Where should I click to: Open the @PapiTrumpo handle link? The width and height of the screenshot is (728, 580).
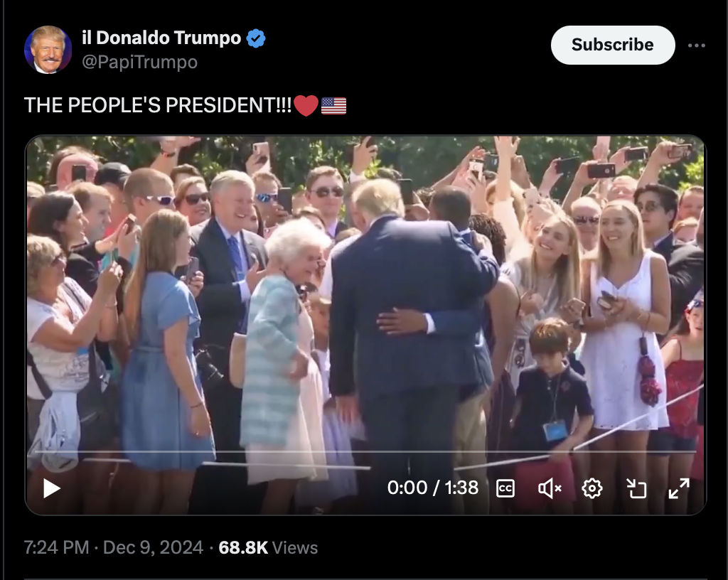point(140,62)
